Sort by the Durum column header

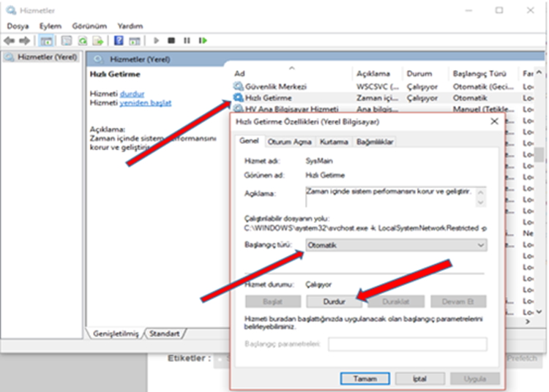click(425, 73)
